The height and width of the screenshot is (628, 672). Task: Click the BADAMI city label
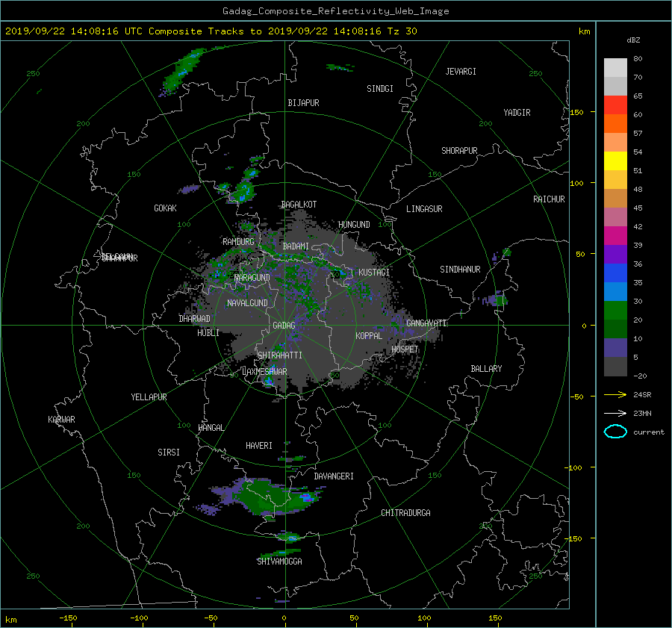296,246
